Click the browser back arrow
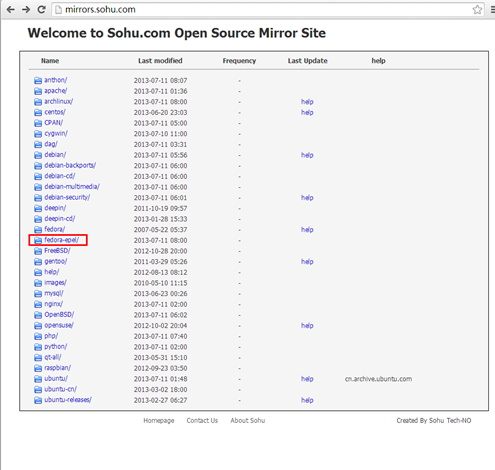 tap(11, 10)
